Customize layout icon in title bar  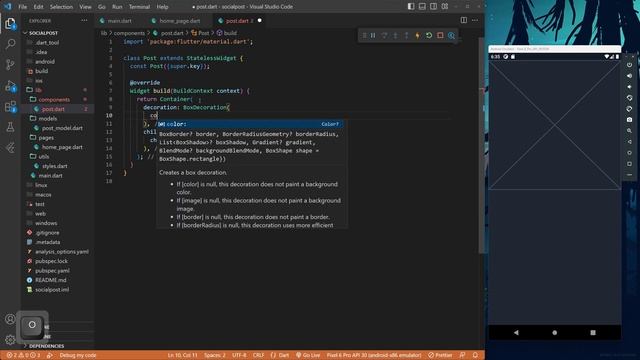pyautogui.click(x=444, y=7)
